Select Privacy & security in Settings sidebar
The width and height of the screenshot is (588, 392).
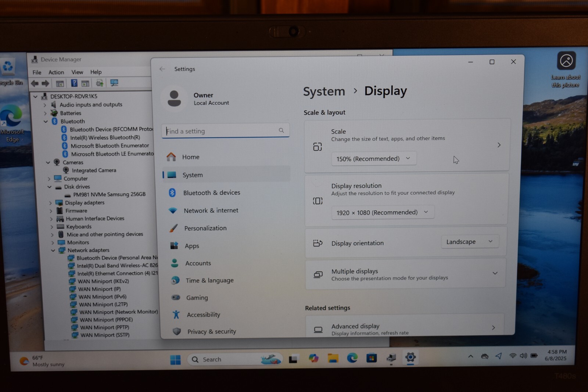[229, 331]
